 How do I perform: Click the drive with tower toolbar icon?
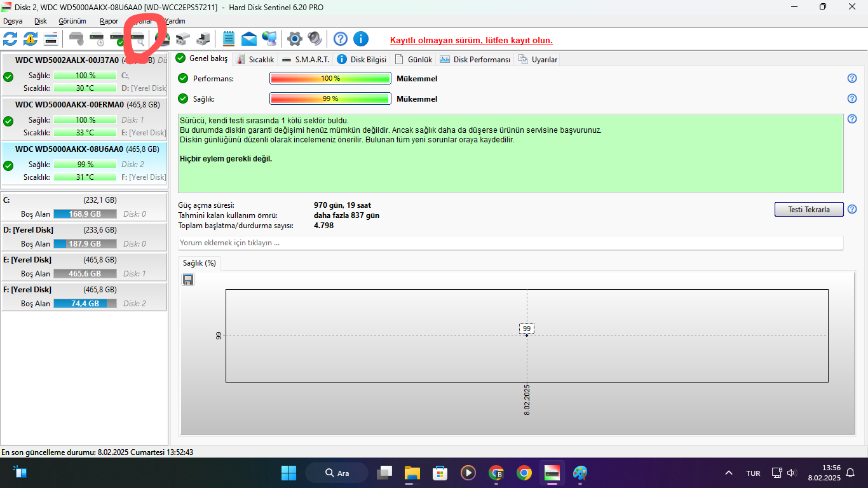203,39
